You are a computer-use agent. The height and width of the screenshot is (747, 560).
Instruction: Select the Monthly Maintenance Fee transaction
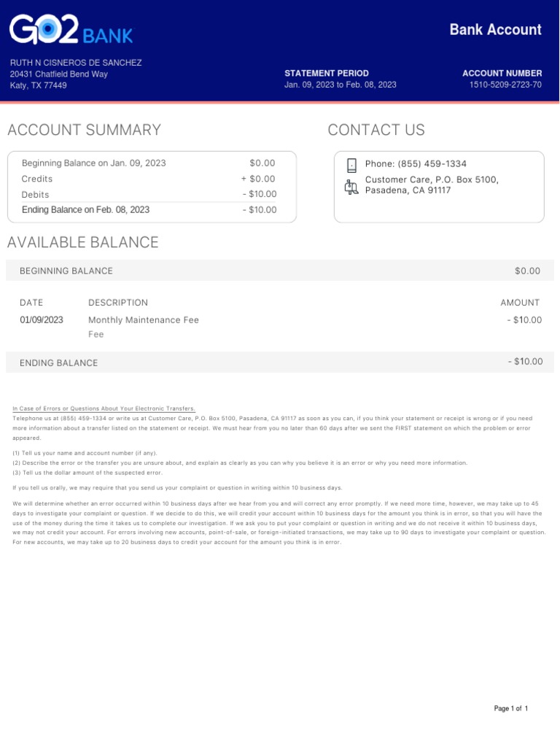tap(144, 320)
